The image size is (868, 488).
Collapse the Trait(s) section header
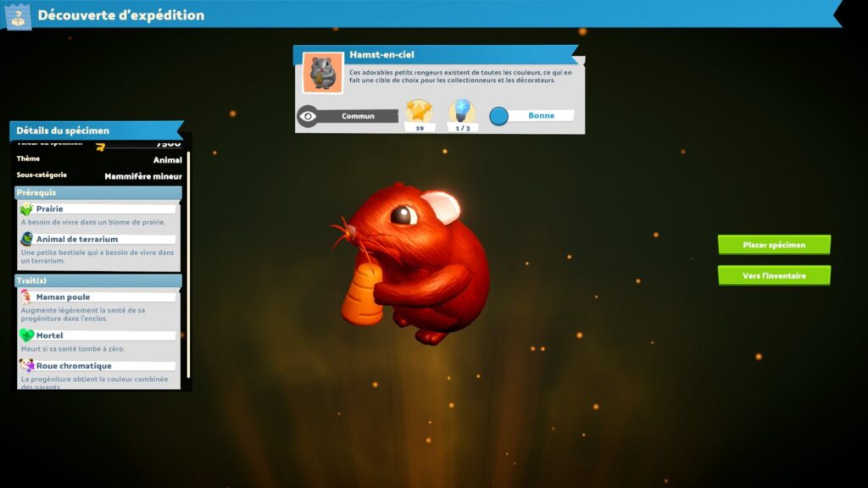[x=97, y=280]
